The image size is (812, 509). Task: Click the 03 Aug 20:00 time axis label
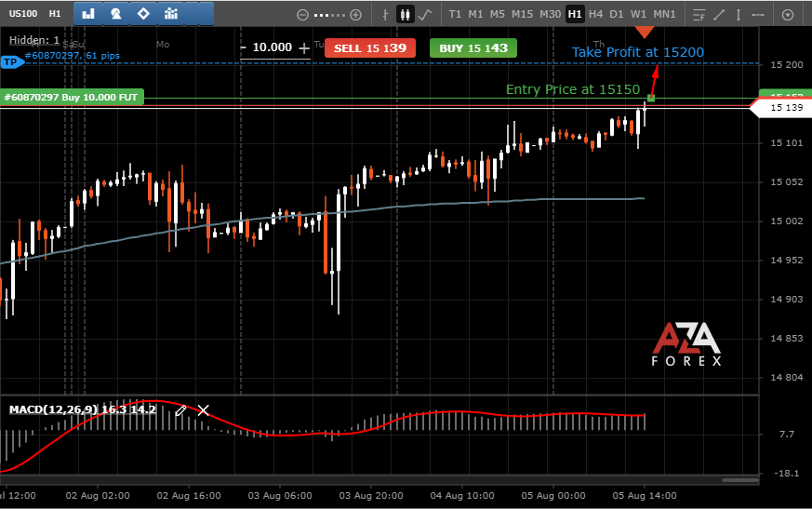(x=371, y=496)
